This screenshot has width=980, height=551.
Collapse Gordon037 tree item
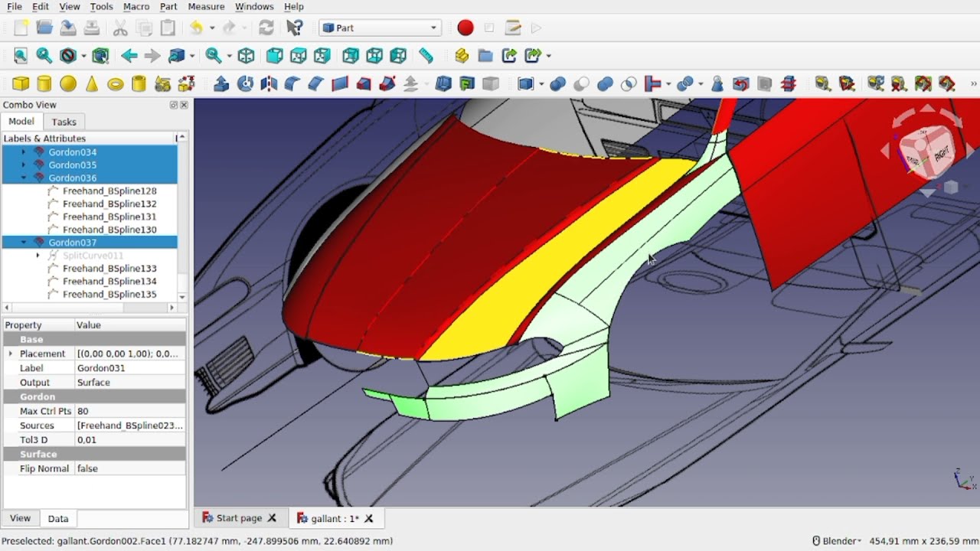pyautogui.click(x=23, y=242)
